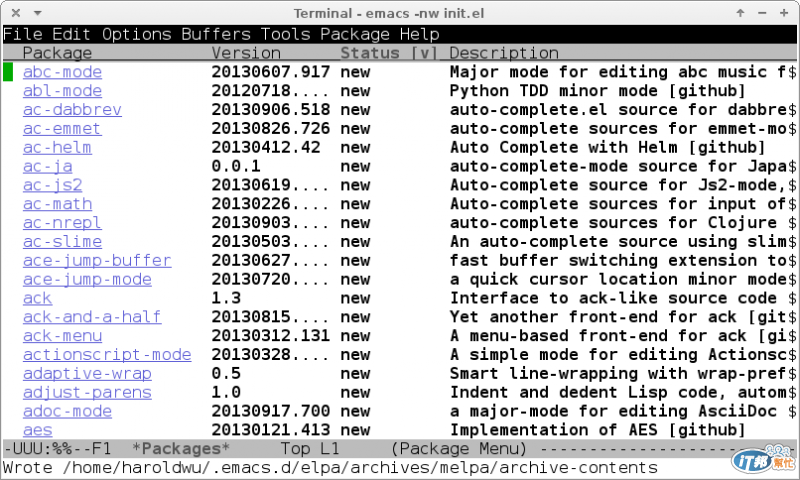Open the Edit menu
The height and width of the screenshot is (480, 800).
pos(72,34)
